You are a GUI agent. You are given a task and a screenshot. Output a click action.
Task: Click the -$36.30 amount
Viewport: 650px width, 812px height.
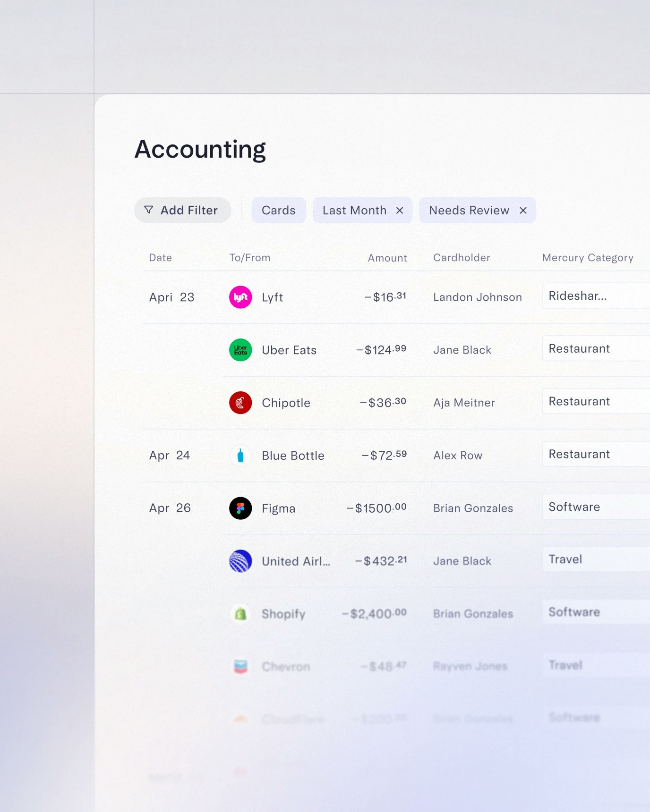tap(383, 403)
